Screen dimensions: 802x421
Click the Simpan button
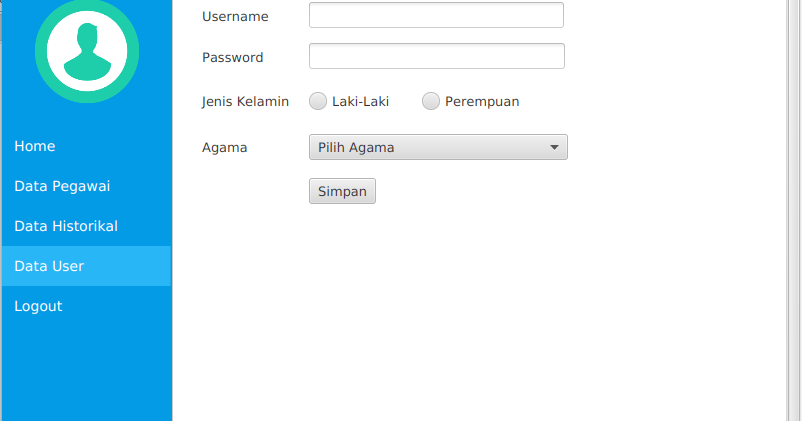(342, 191)
